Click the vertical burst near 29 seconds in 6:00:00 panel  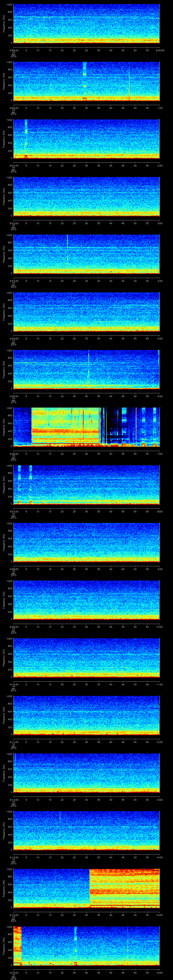click(x=85, y=81)
